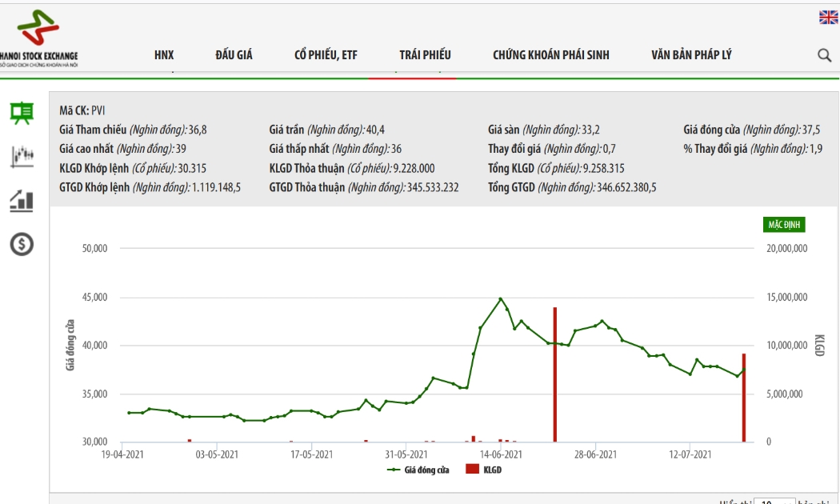Screen dimensions: 840x504
Task: Toggle the Giá đóng cửa legend series
Action: point(418,470)
